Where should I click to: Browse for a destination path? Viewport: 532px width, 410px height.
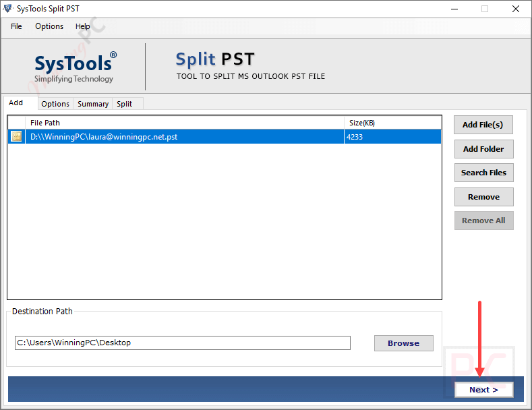[x=404, y=343]
